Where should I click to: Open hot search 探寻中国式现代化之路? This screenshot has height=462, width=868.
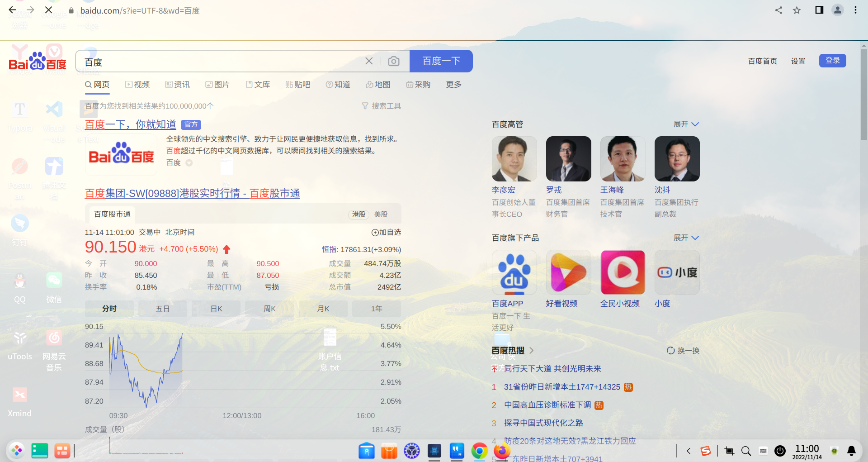[x=543, y=423]
